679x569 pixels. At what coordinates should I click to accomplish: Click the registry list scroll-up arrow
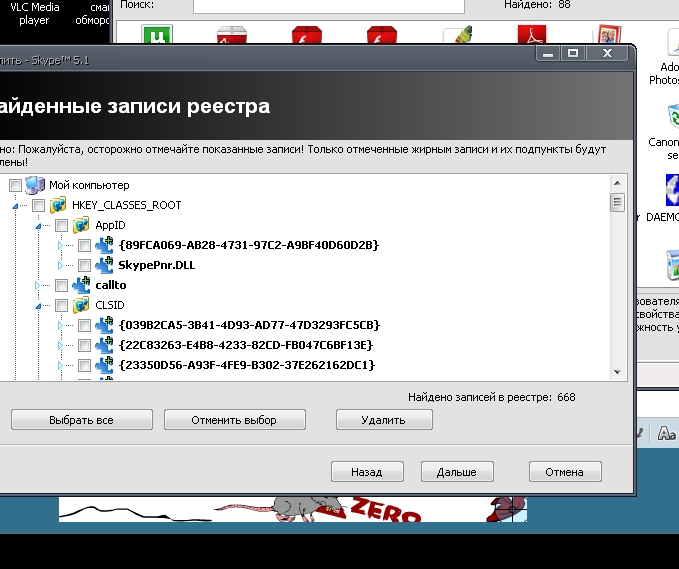tap(618, 183)
